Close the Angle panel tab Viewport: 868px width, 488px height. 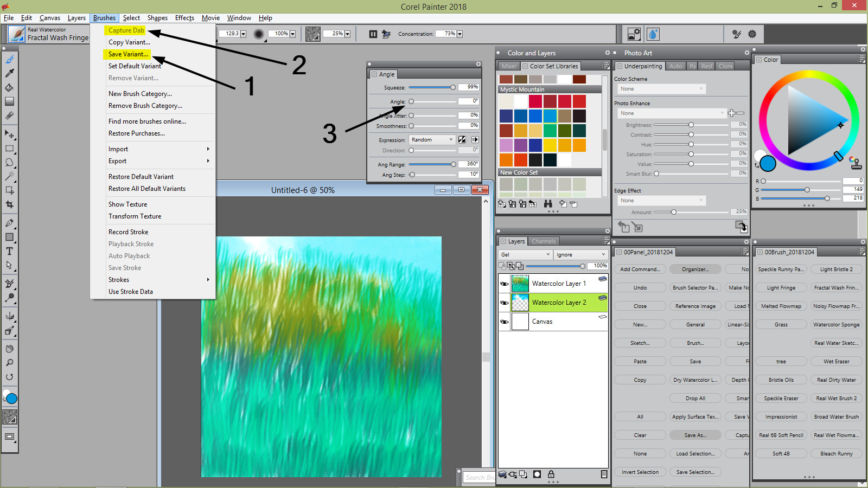(x=374, y=74)
